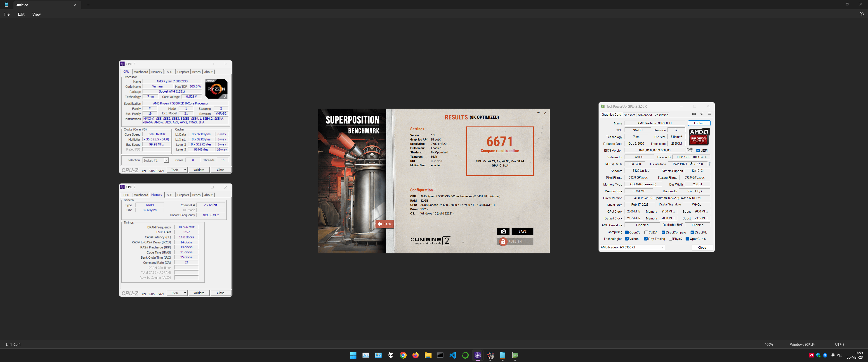This screenshot has width=868, height=362.
Task: Toggle CUDA checkbox in GPU-Z
Action: pyautogui.click(x=646, y=232)
